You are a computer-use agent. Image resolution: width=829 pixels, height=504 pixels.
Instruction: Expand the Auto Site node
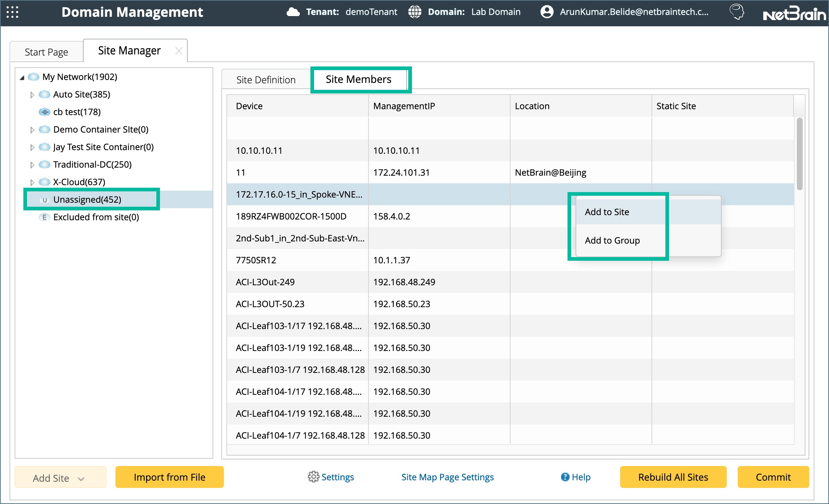pos(32,95)
